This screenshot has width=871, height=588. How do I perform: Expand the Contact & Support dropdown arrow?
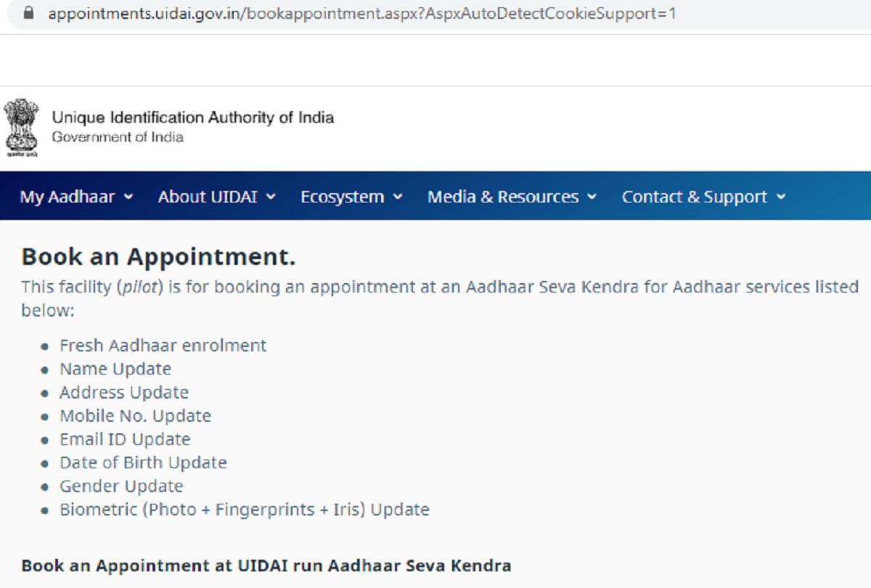[x=781, y=196]
